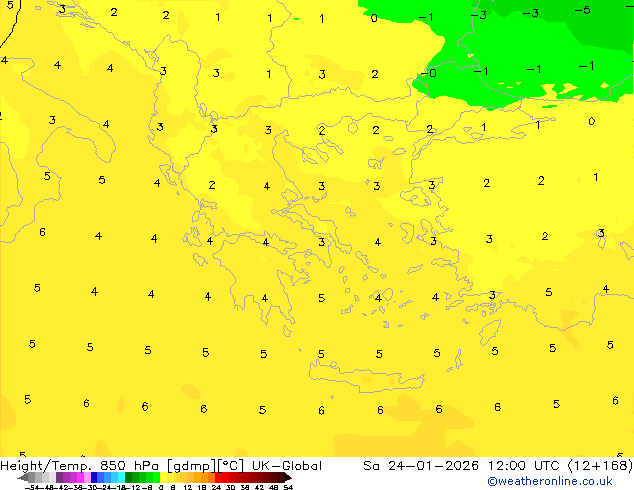Select the '(12+168)' forecast hour text
This screenshot has height=490, width=634.
(x=600, y=466)
